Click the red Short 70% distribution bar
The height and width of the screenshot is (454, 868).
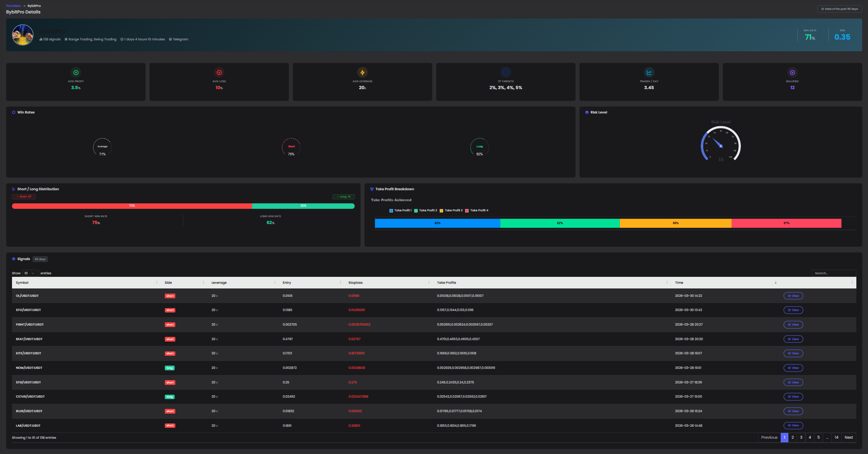tap(132, 206)
